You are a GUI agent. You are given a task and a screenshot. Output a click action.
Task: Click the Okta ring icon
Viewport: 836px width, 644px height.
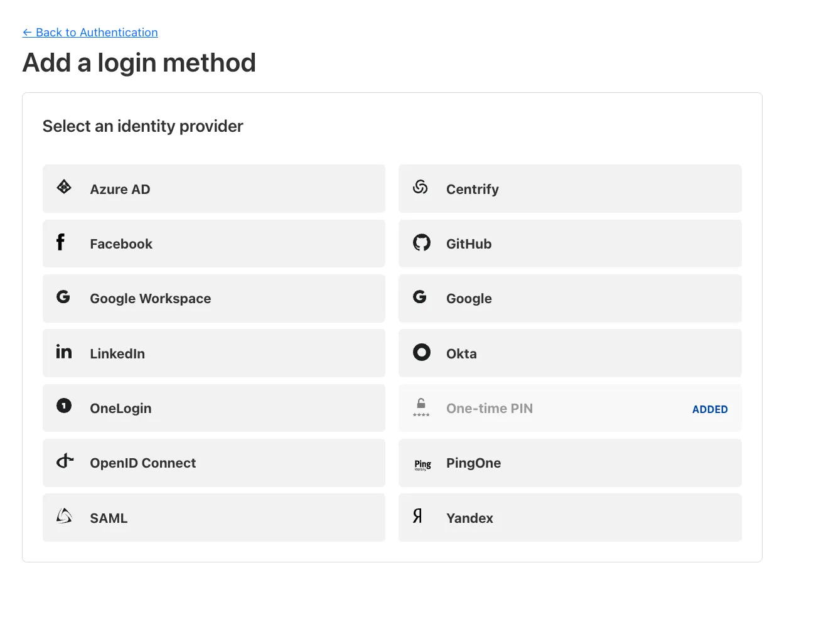pos(422,352)
